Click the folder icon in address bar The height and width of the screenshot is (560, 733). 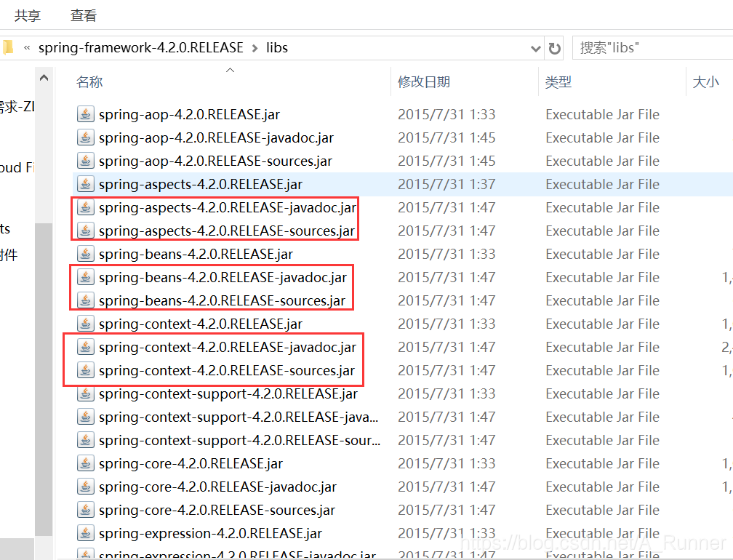tap(8, 47)
